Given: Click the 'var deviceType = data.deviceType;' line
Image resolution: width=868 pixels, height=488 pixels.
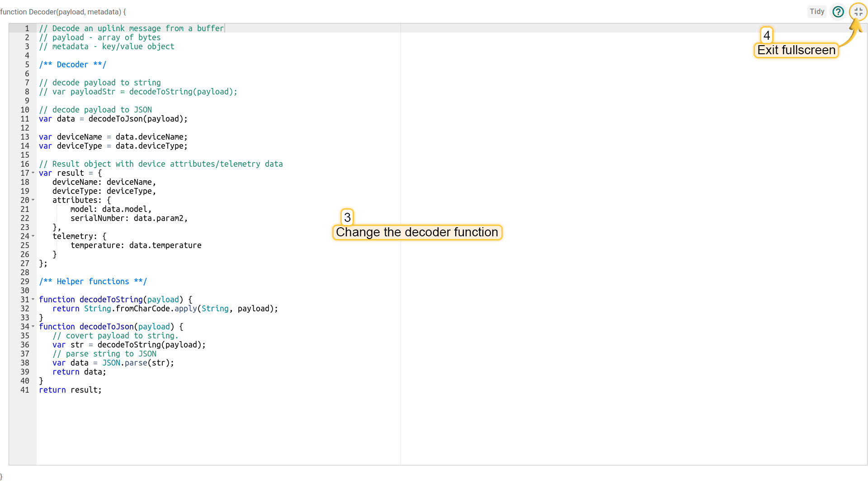Looking at the screenshot, I should [113, 146].
